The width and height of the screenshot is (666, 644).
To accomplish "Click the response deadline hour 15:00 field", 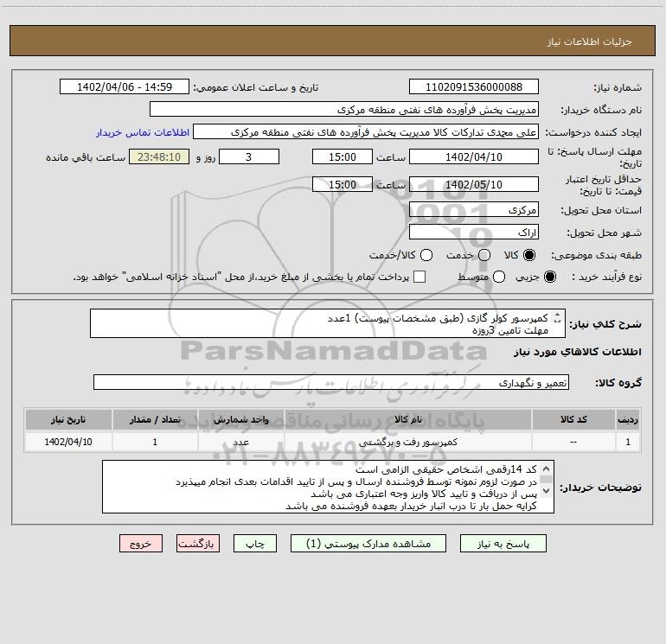I will (x=343, y=156).
